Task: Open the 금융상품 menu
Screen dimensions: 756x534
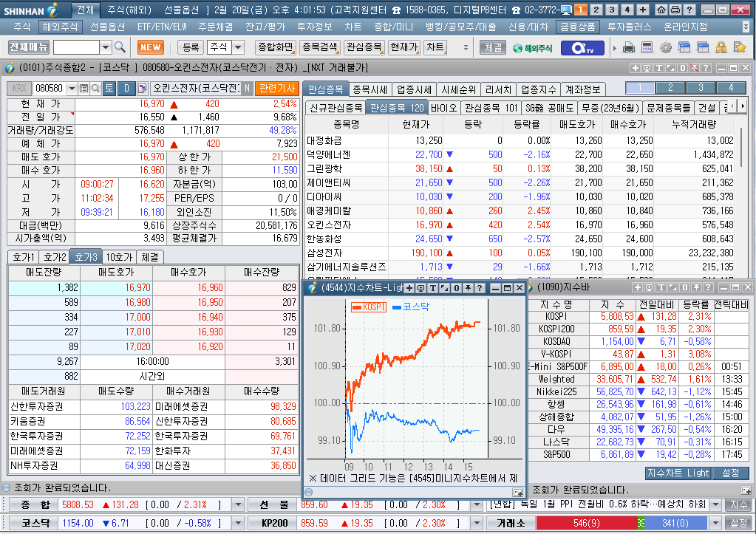Action: click(x=577, y=27)
